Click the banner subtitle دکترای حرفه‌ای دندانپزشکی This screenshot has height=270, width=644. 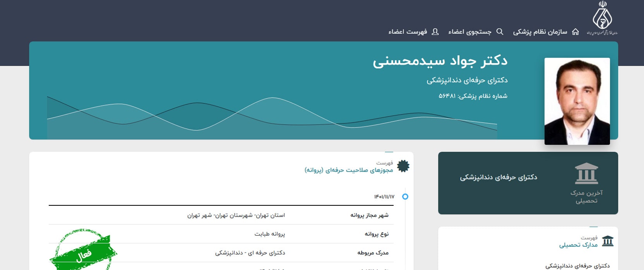pos(467,80)
